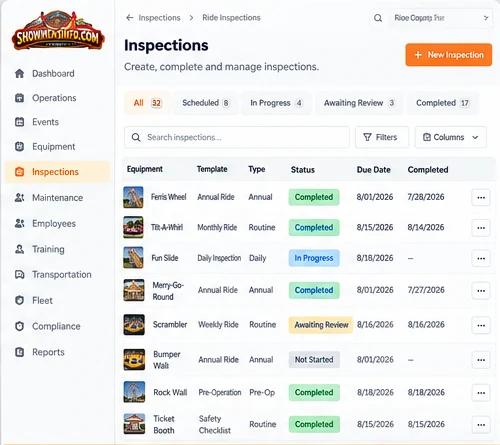
Task: Switch to the Scheduled tab
Action: click(x=206, y=103)
